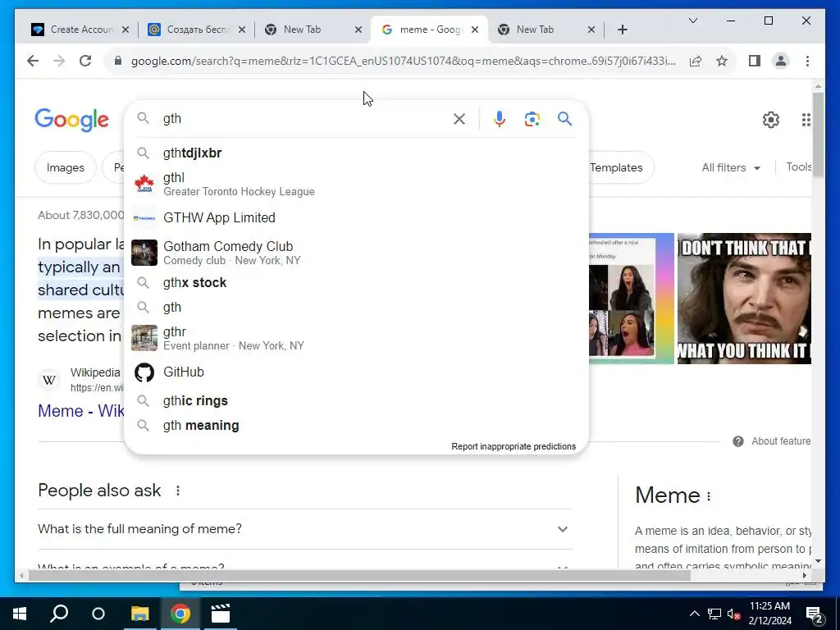The image size is (840, 630).
Task: Go back to previous page
Action: [x=33, y=61]
